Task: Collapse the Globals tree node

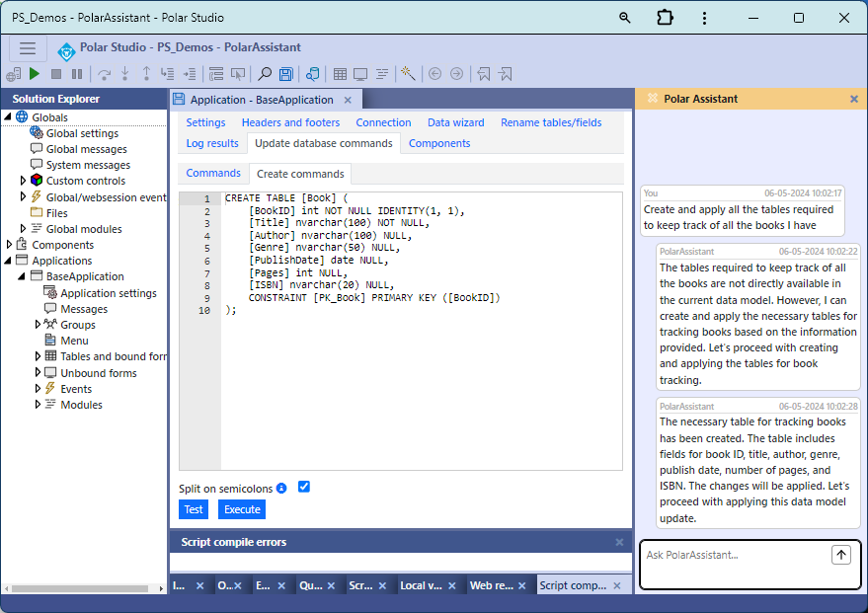Action: 8,116
